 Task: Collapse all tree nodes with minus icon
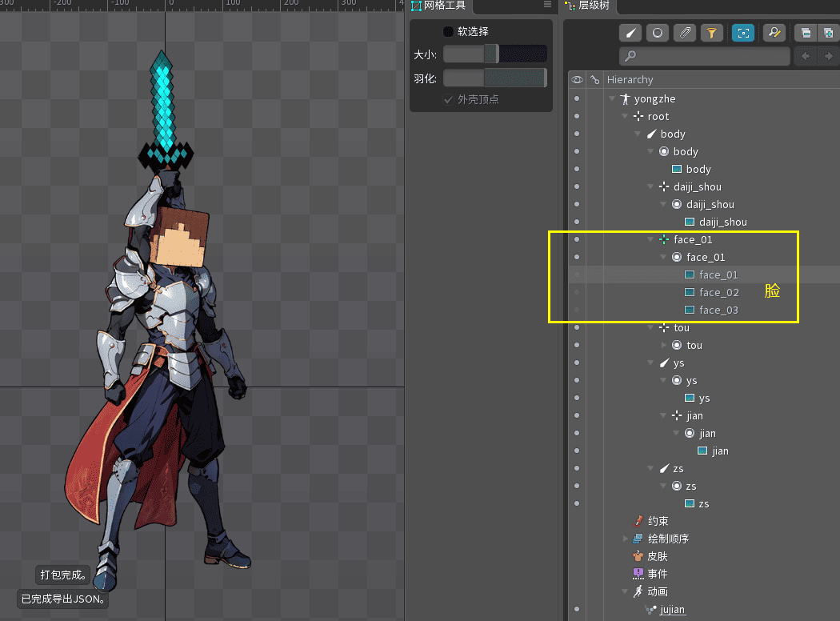[806, 33]
